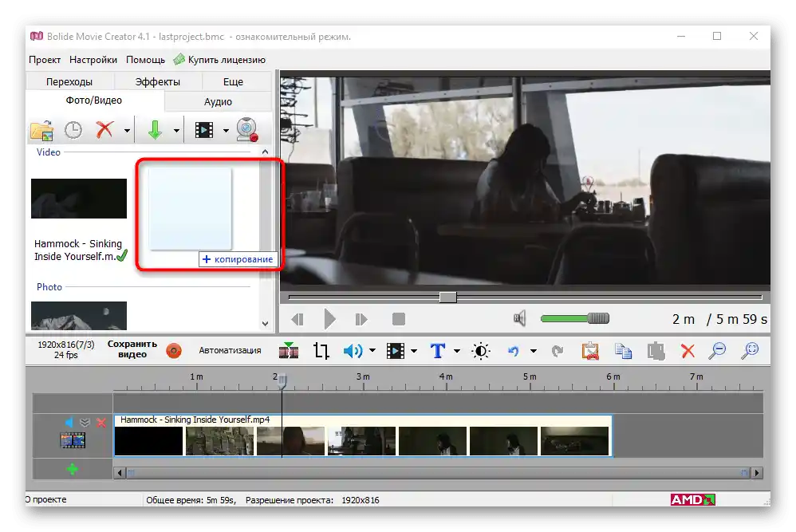Step to next frame in preview

tap(361, 319)
